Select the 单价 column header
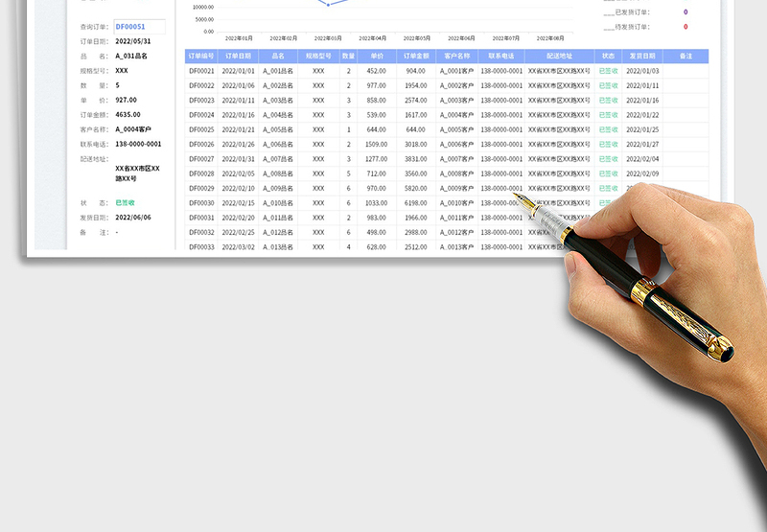 pyautogui.click(x=376, y=57)
